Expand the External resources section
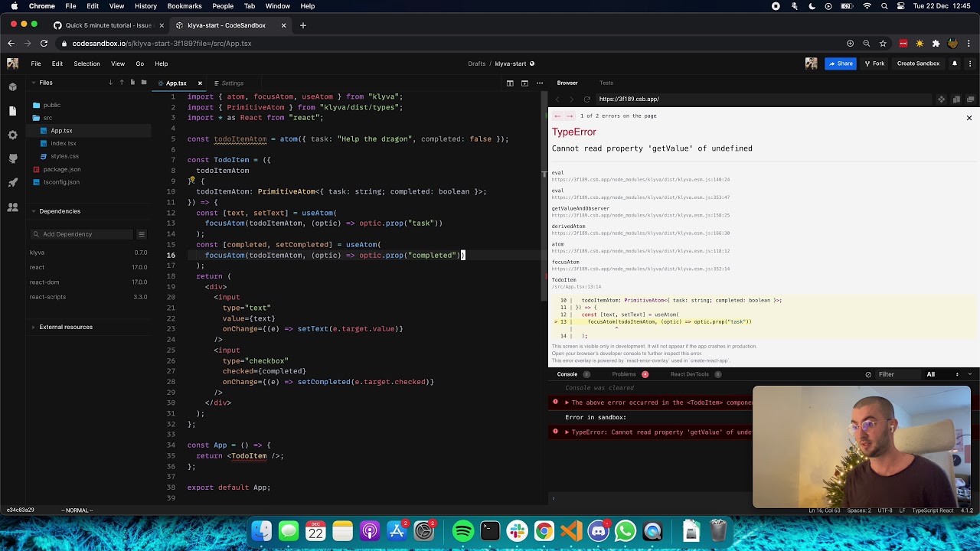The width and height of the screenshot is (980, 551). click(34, 327)
